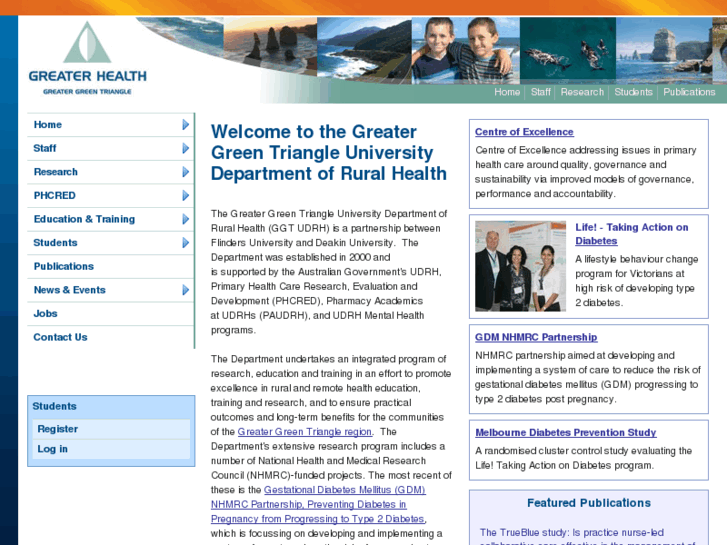Click Register in the Students box
The height and width of the screenshot is (545, 727).
pyautogui.click(x=111, y=429)
